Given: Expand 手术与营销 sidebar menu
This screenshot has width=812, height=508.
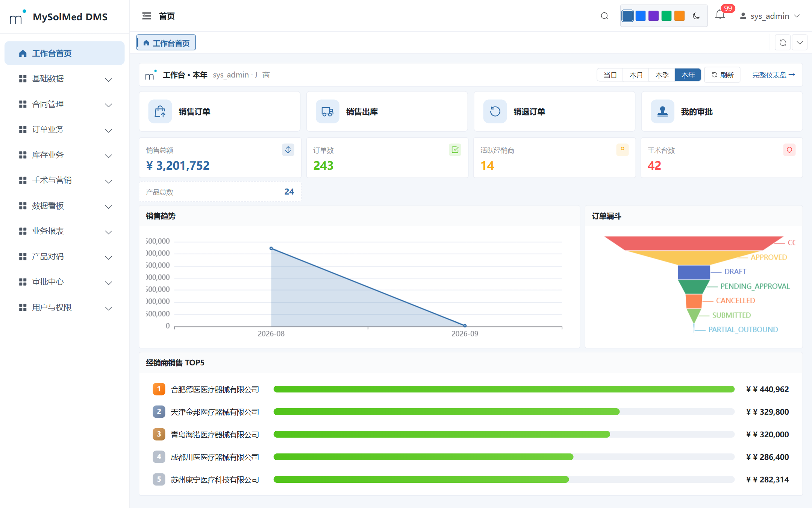Looking at the screenshot, I should point(65,180).
